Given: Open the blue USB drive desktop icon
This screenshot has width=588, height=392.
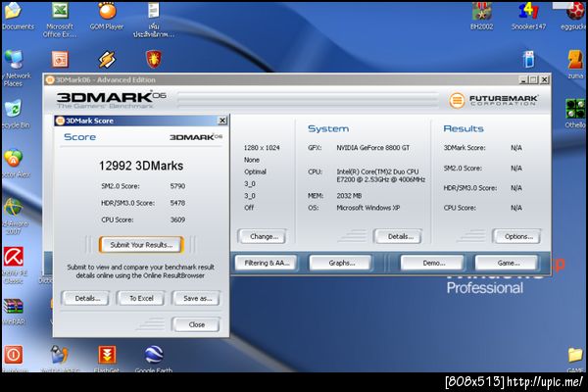Looking at the screenshot, I should (529, 59).
